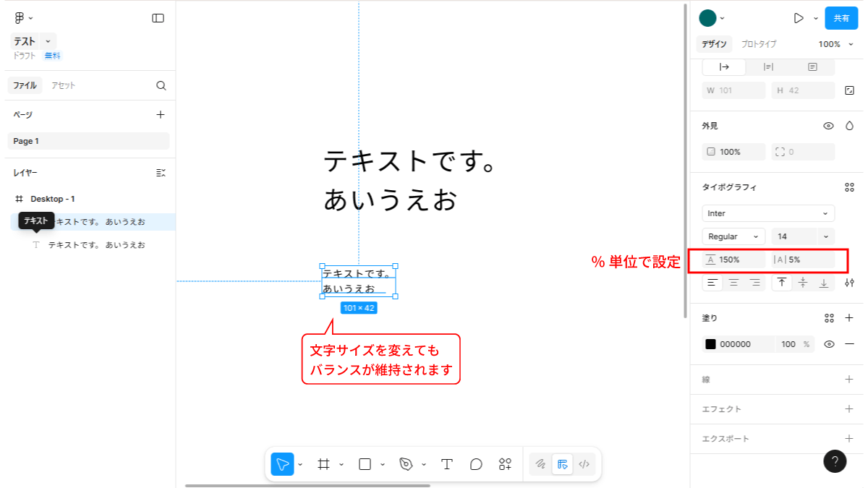Select the Text tool in bottom toolbar

[447, 464]
